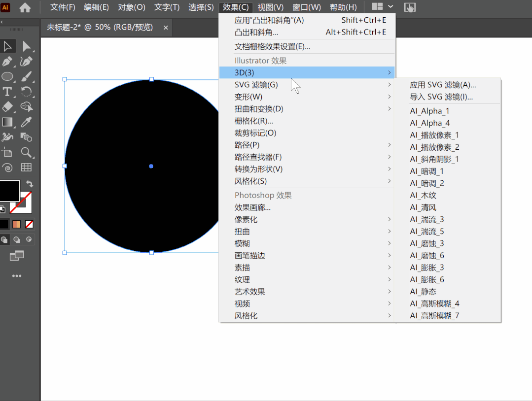532x401 pixels.
Task: Reset to default fill and stroke
Action: [x=2, y=209]
